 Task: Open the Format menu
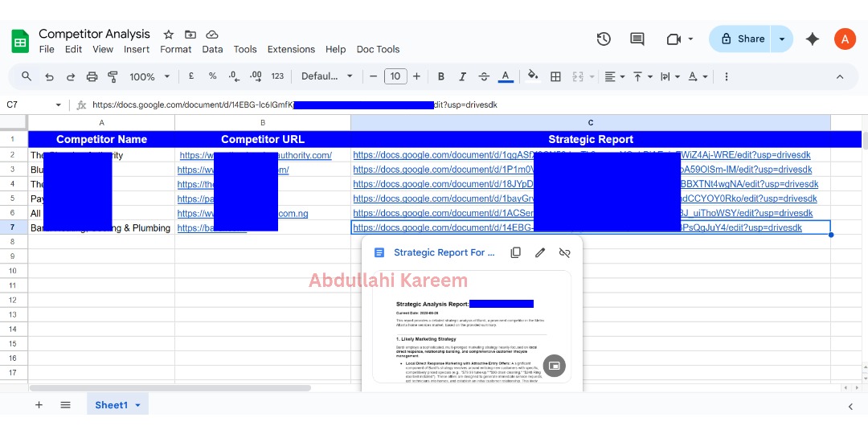pos(176,49)
